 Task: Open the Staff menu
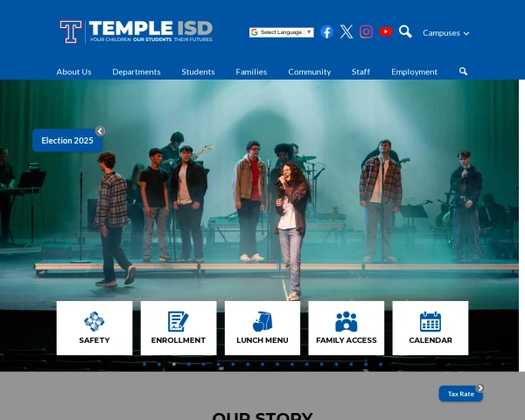[360, 72]
